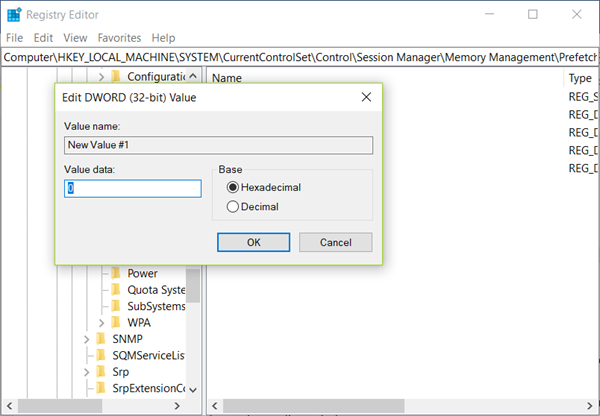Click tree pane scroll up arrow
The width and height of the screenshot is (600, 416).
(193, 76)
